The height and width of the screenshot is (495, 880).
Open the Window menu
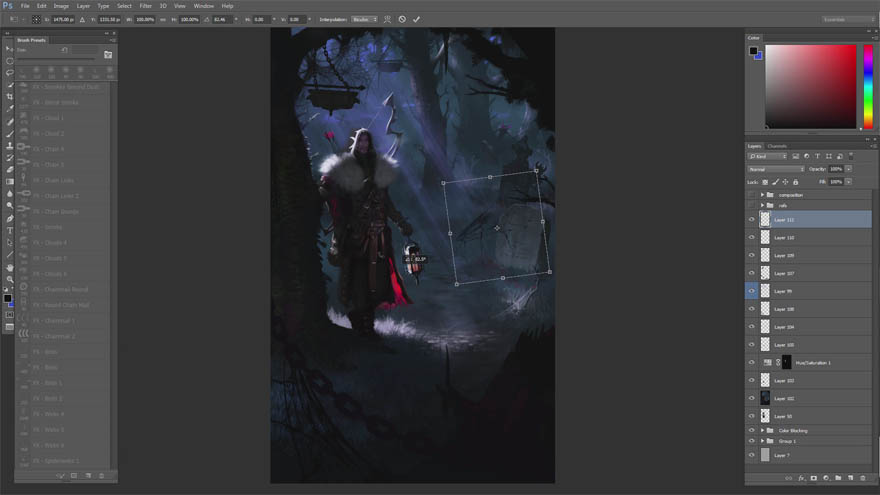tap(204, 6)
